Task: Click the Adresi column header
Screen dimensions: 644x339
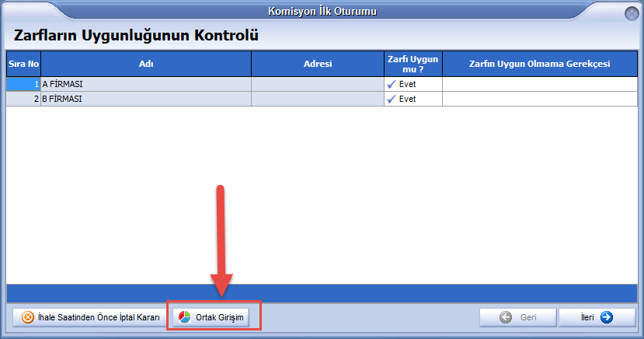Action: (317, 65)
